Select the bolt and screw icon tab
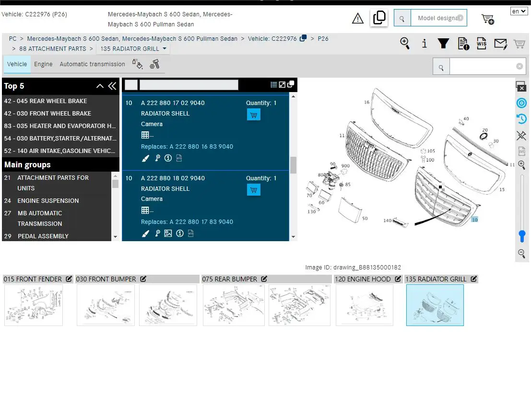The width and height of the screenshot is (531, 420). (155, 64)
